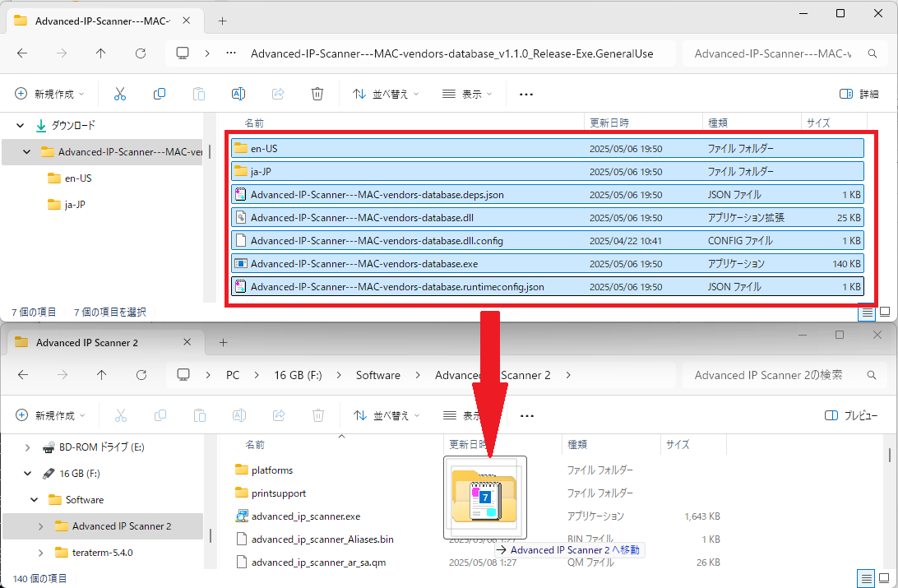Click PC in bottom window breadcrumb
The image size is (898, 588).
(233, 376)
